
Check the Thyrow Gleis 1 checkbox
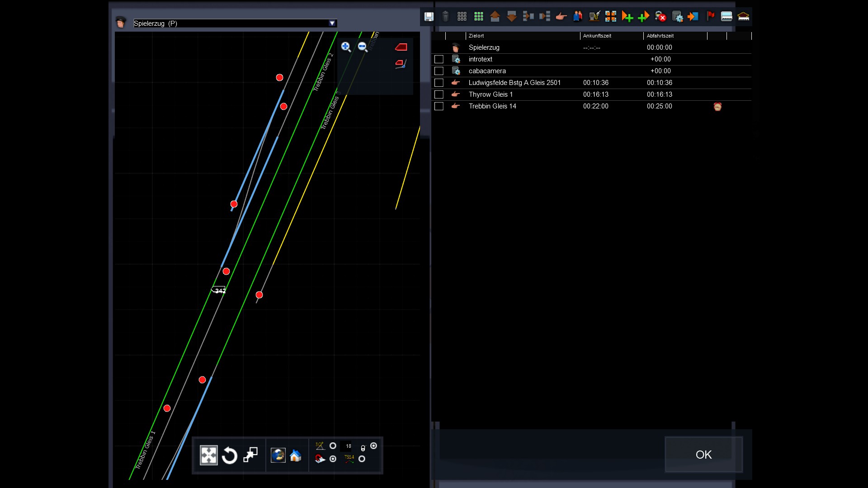pyautogui.click(x=439, y=94)
